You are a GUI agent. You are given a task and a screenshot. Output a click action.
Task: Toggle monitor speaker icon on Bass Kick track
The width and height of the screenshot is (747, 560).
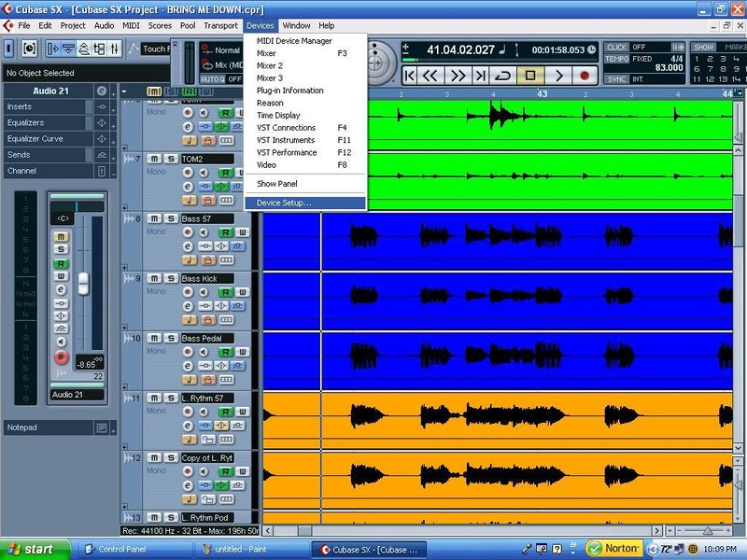204,292
